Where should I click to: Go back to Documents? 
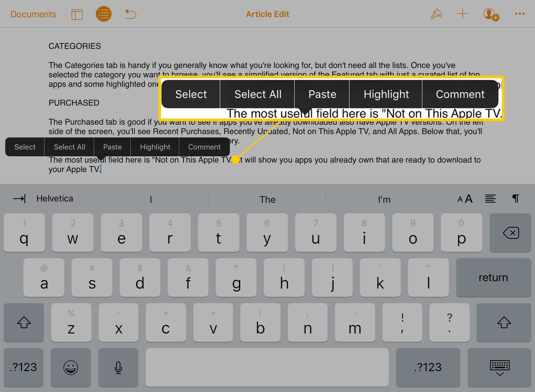pyautogui.click(x=33, y=14)
